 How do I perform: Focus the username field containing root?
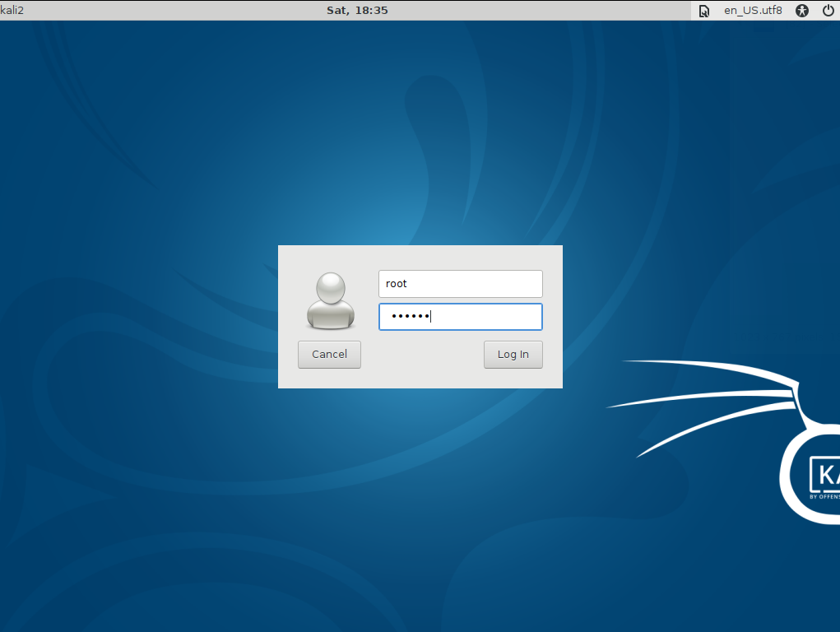[460, 284]
